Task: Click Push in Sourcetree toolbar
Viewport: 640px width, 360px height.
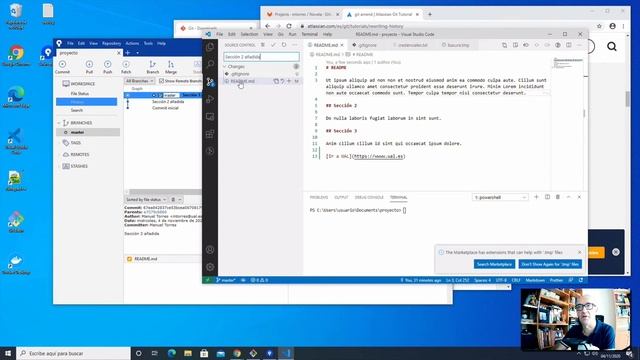Action: (107, 67)
